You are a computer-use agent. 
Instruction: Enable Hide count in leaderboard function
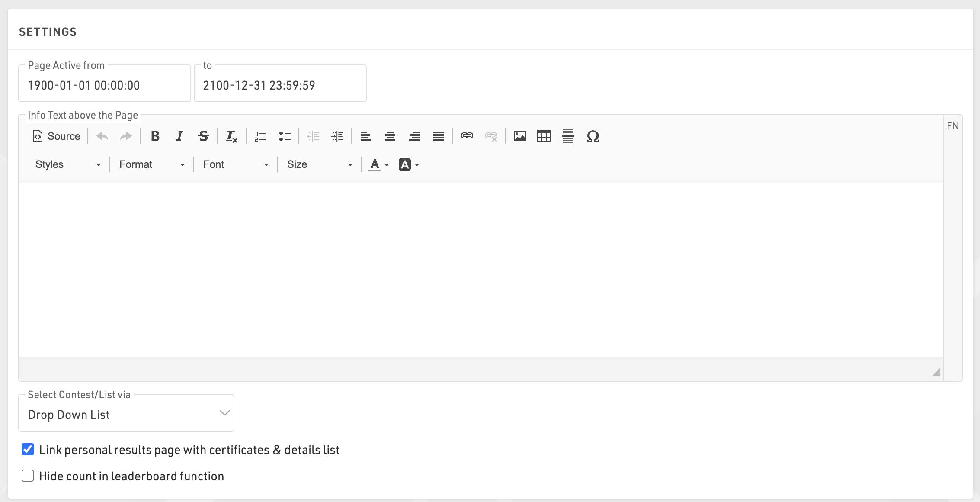click(28, 476)
